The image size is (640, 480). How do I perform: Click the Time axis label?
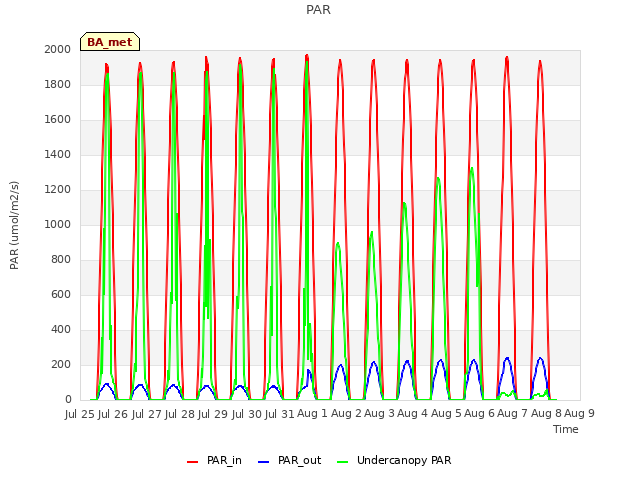(x=566, y=429)
